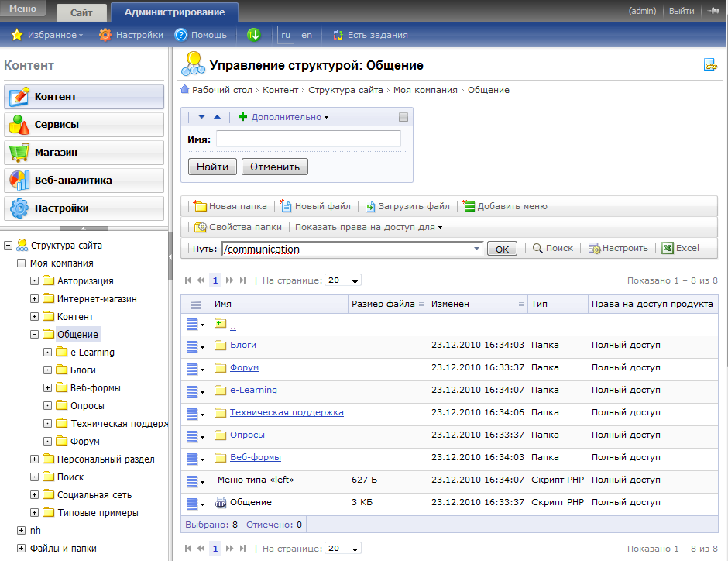Click the Выйти logout link
Viewport: 728px width, 561px height.
(682, 11)
